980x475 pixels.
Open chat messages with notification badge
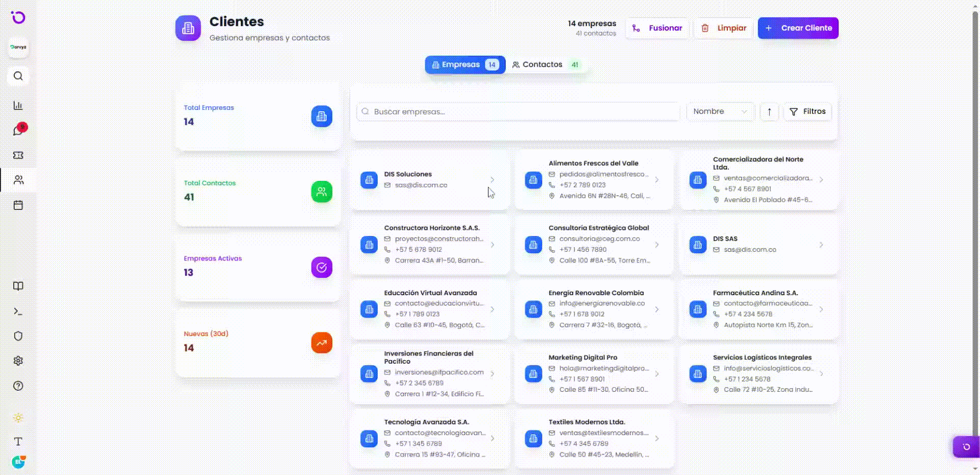pyautogui.click(x=18, y=130)
